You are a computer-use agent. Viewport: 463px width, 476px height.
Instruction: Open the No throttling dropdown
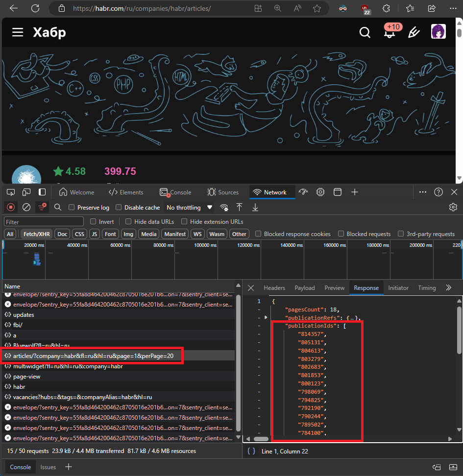pyautogui.click(x=189, y=207)
